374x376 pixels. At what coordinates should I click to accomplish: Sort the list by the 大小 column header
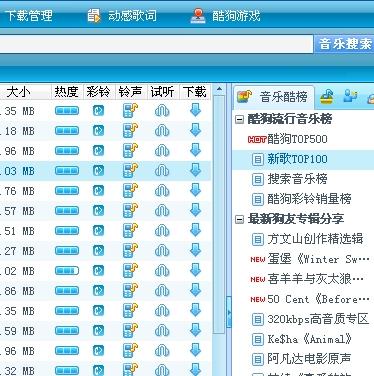point(18,92)
